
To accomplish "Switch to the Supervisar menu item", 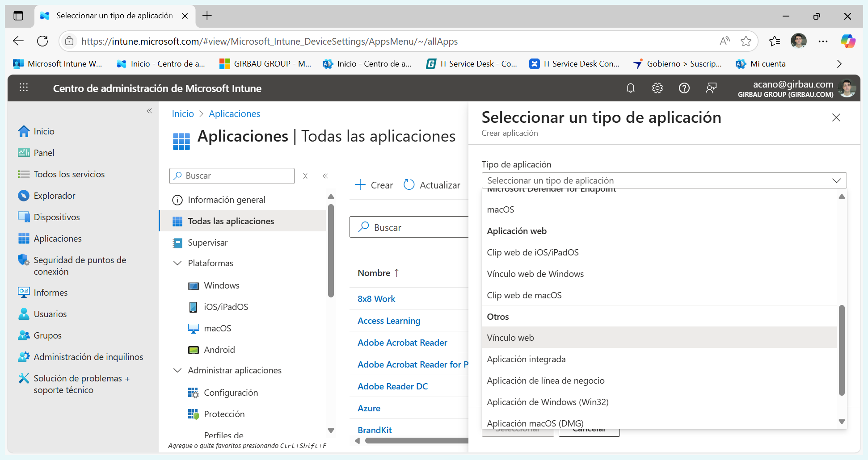I will click(208, 243).
